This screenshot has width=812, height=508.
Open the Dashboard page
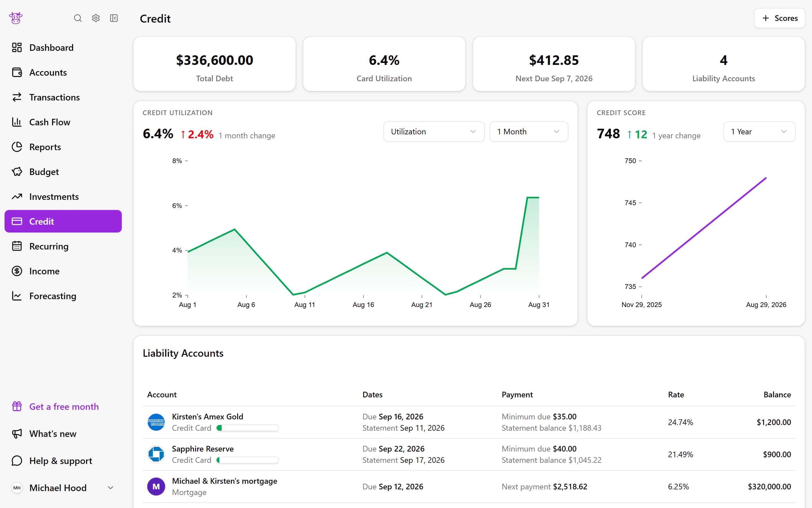tap(63, 47)
